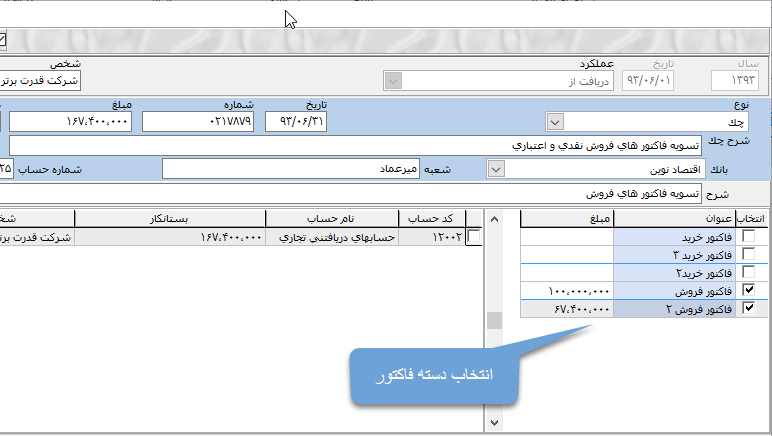The width and height of the screenshot is (772, 436).
Task: Open the 'نوع' type dropdown showing چک
Action: click(555, 122)
